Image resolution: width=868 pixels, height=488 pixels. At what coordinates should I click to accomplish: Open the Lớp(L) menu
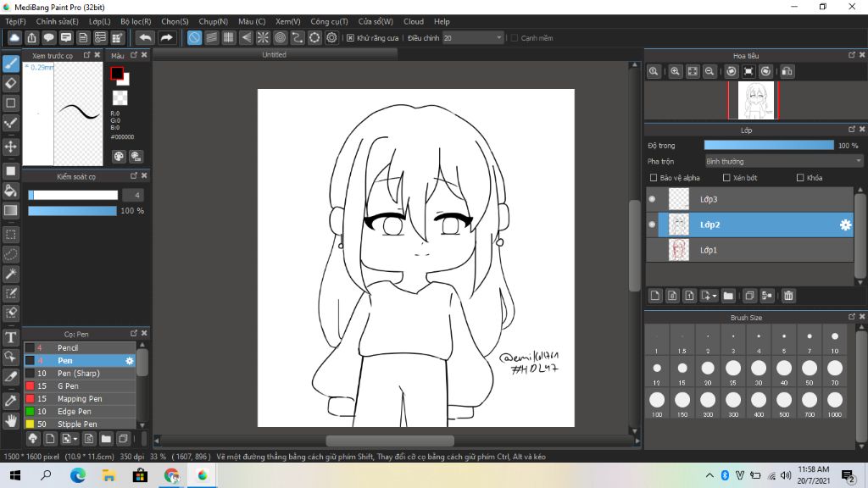coord(100,21)
